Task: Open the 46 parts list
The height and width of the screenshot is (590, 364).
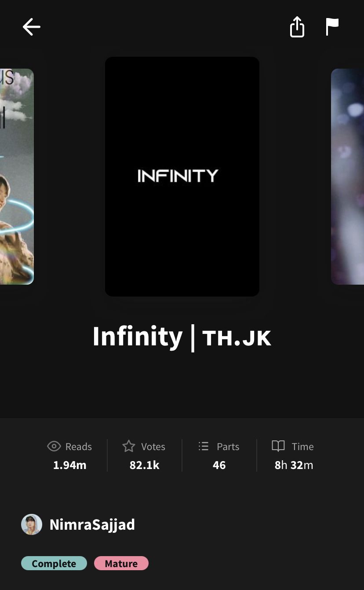Action: point(219,465)
